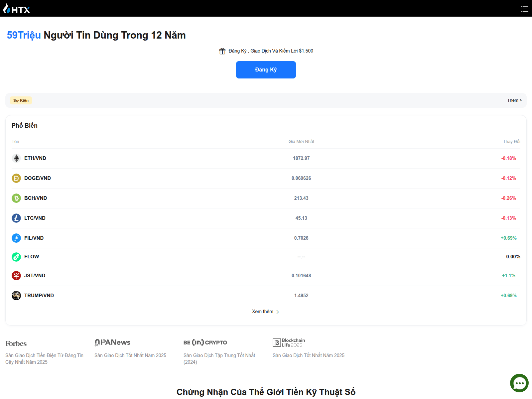532x399 pixels.
Task: Click the Forbes logo
Action: click(16, 343)
